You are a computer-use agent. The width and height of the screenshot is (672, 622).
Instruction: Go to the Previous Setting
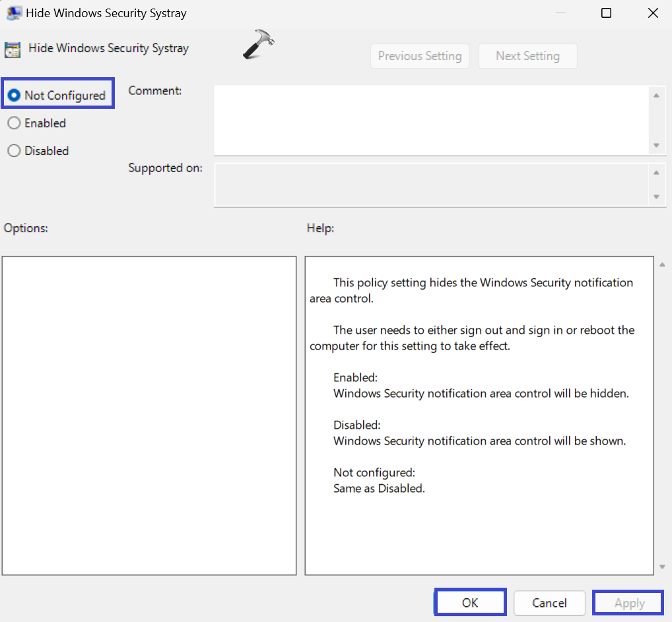(420, 56)
